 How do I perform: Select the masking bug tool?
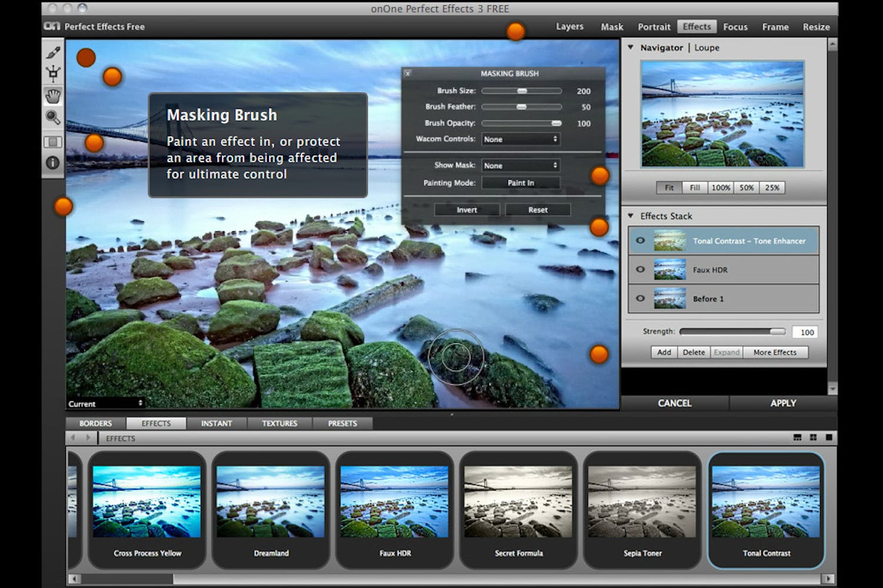coord(53,74)
